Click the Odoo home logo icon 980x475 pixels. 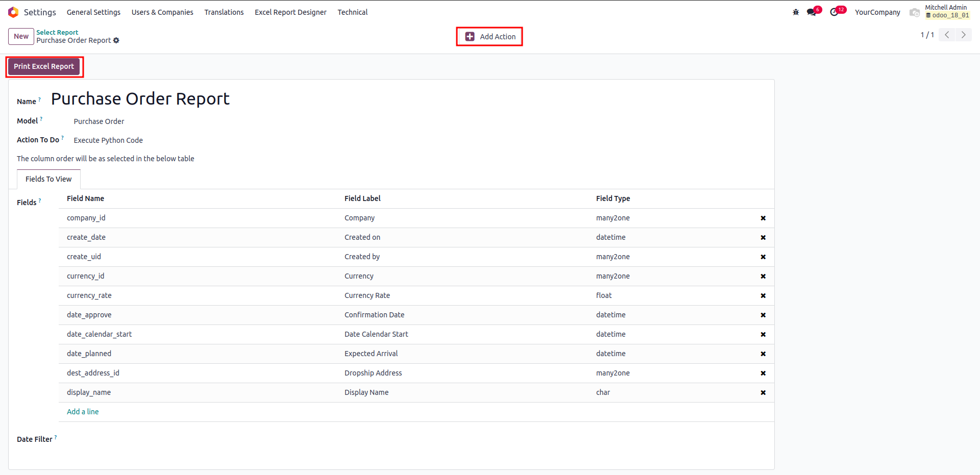tap(13, 12)
